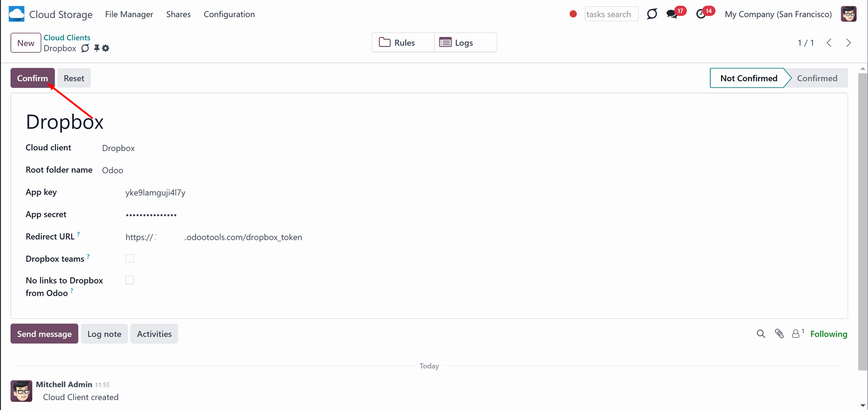Open the Configuration menu
The width and height of the screenshot is (868, 410).
(x=229, y=14)
